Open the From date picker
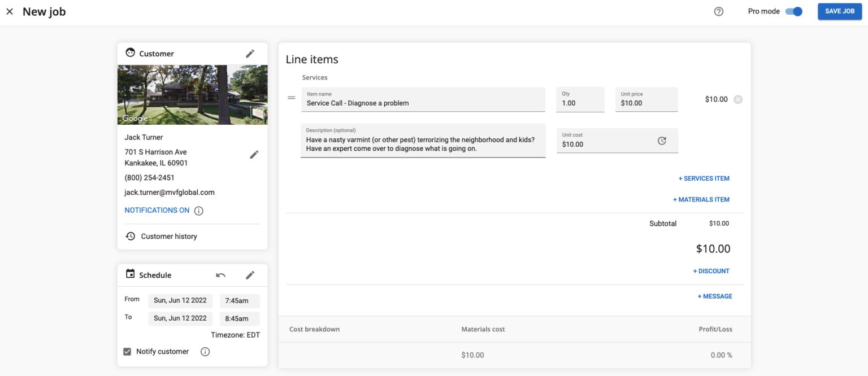 click(180, 300)
